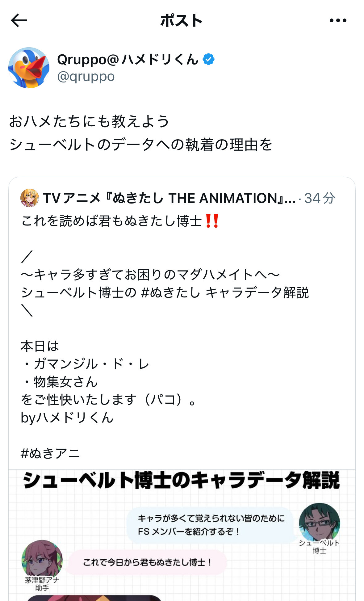Open the @qruppo handle profile
This screenshot has height=601, width=364.
coord(86,76)
